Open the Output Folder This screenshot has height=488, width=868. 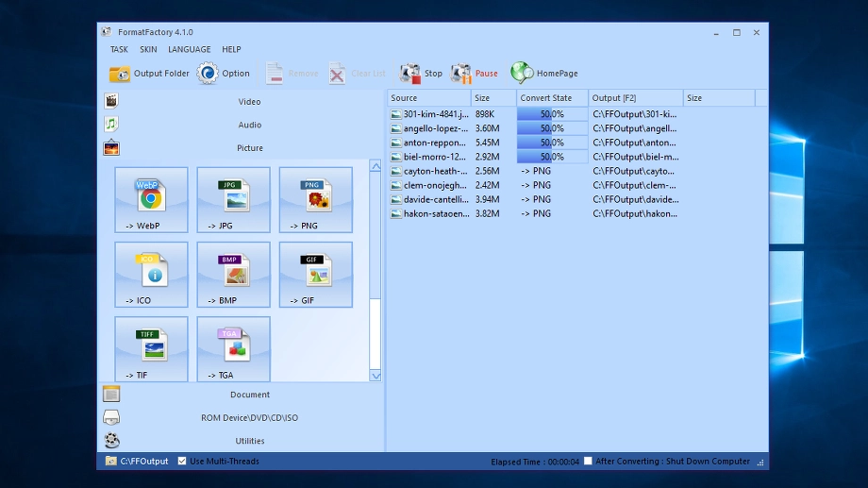point(149,74)
